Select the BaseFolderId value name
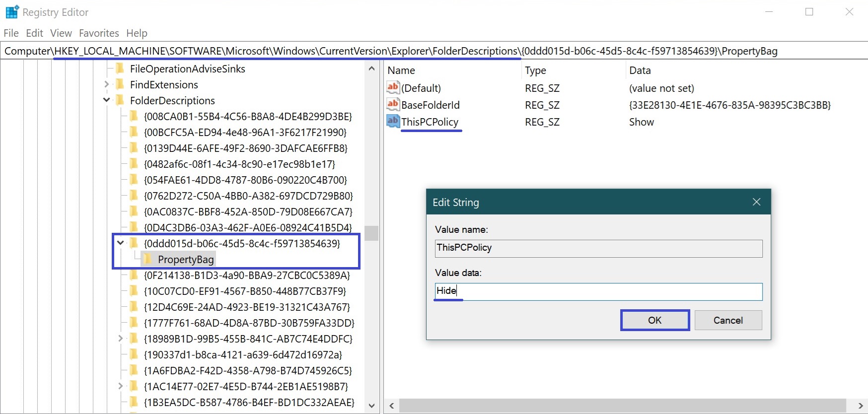 [x=431, y=105]
